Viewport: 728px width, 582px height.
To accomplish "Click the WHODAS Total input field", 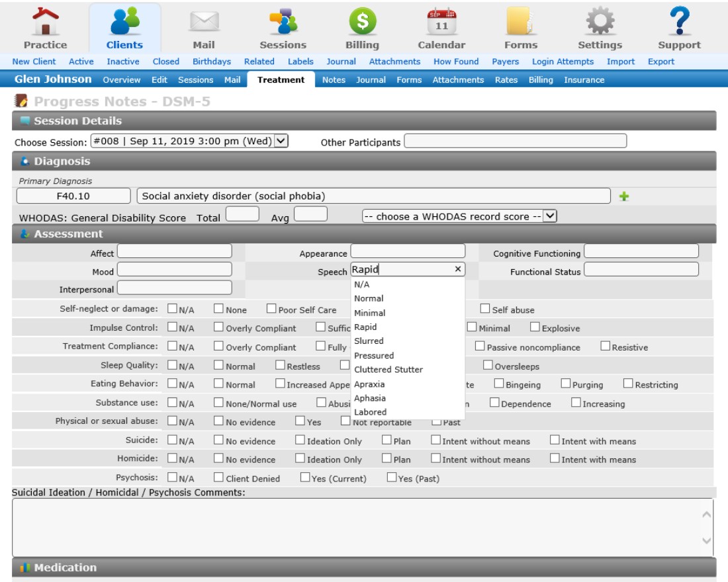I will 242,214.
